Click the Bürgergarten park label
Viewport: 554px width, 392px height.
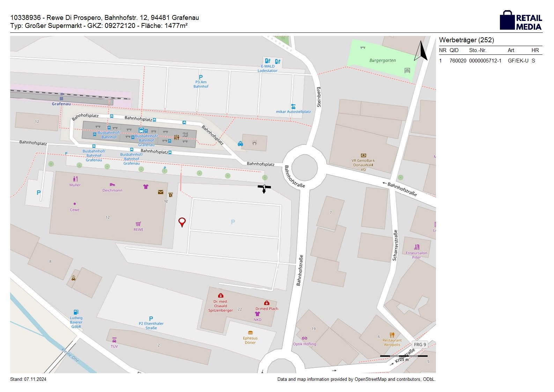(x=383, y=60)
